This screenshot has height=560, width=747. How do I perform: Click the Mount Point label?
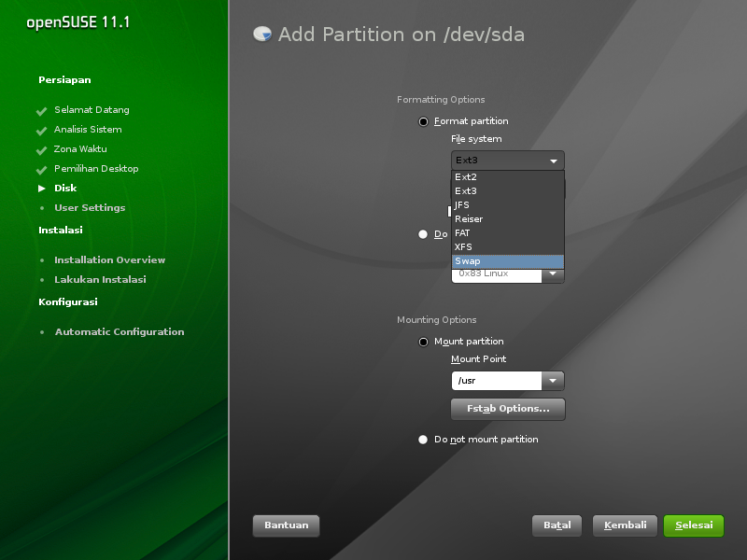[x=478, y=359]
